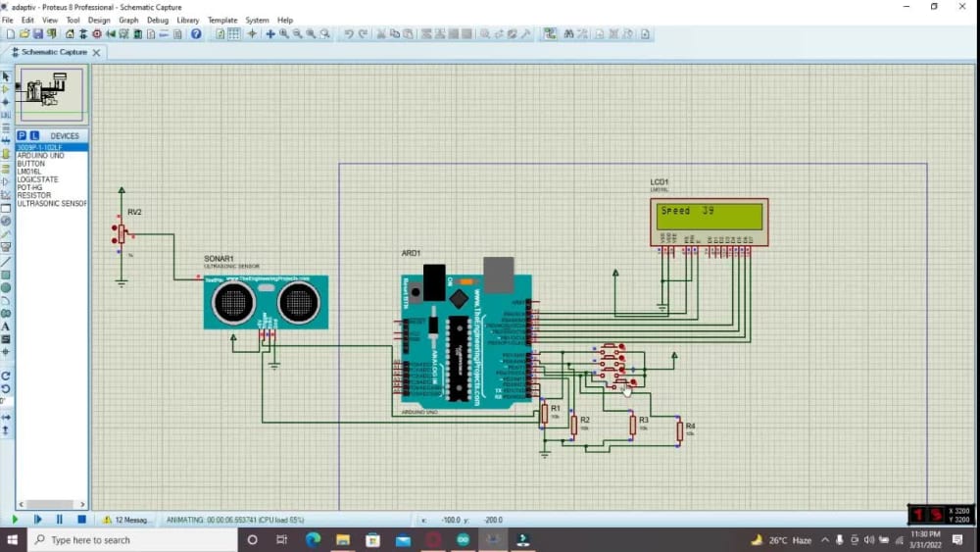Click the Open Project folder icon
The width and height of the screenshot is (980, 552).
(24, 33)
